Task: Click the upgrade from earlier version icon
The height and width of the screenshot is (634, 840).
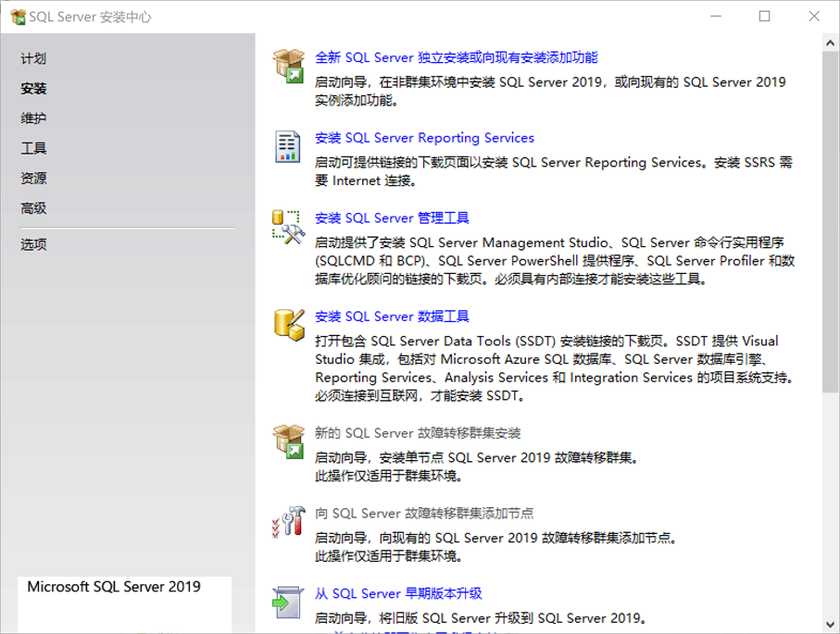Action: coord(288,603)
